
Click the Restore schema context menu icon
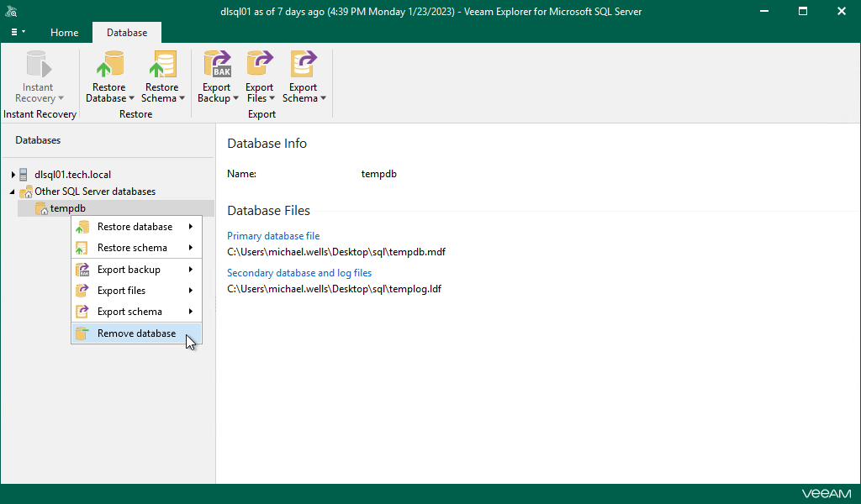click(82, 248)
